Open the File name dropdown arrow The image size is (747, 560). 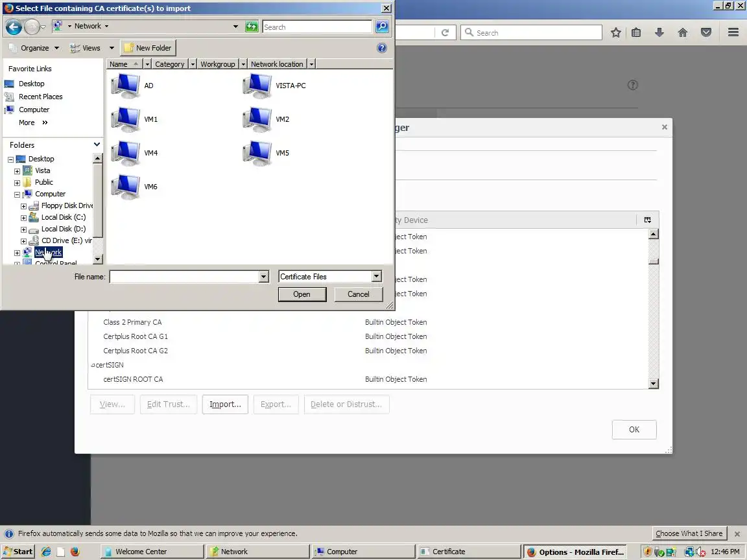[263, 277]
